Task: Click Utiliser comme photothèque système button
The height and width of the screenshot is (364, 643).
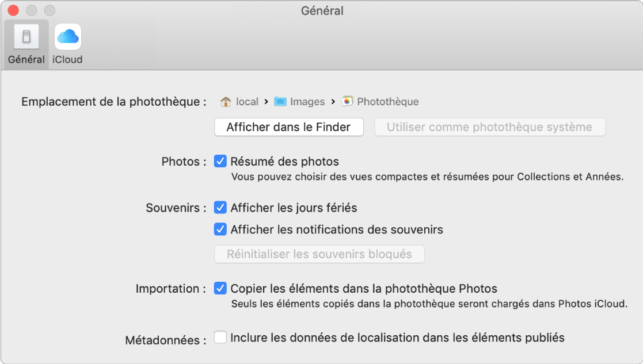Action: (489, 127)
